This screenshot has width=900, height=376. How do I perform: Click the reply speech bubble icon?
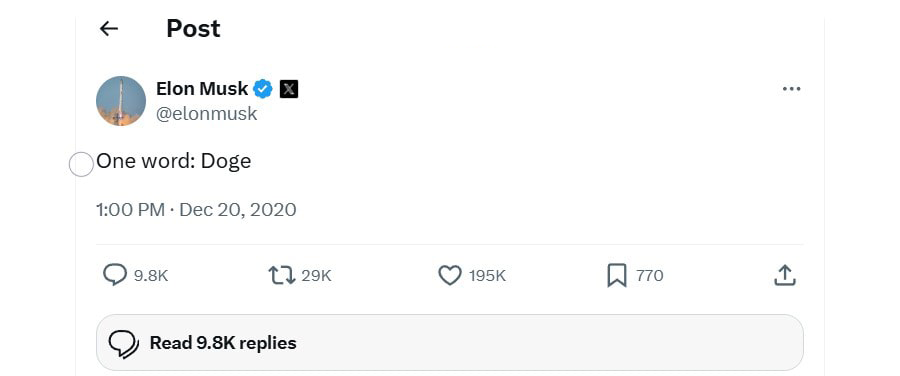pos(115,275)
